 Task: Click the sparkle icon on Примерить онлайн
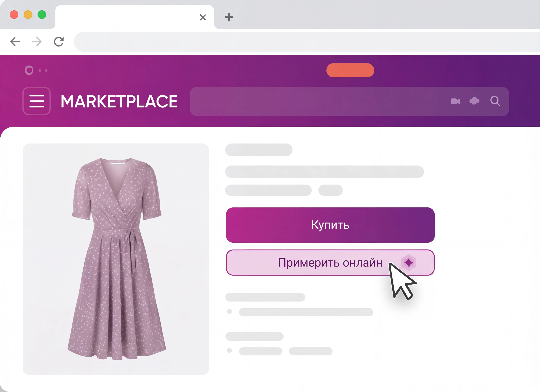coord(409,263)
